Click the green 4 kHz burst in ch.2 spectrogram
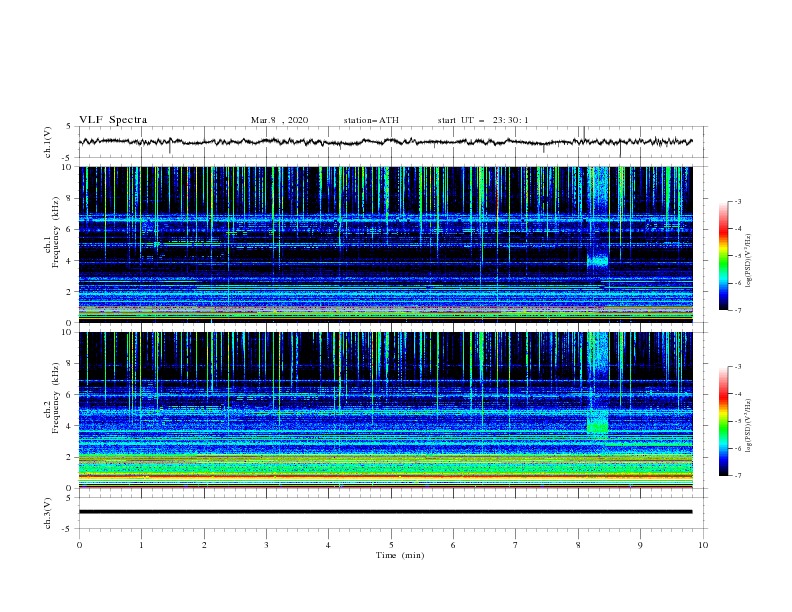 (x=598, y=422)
